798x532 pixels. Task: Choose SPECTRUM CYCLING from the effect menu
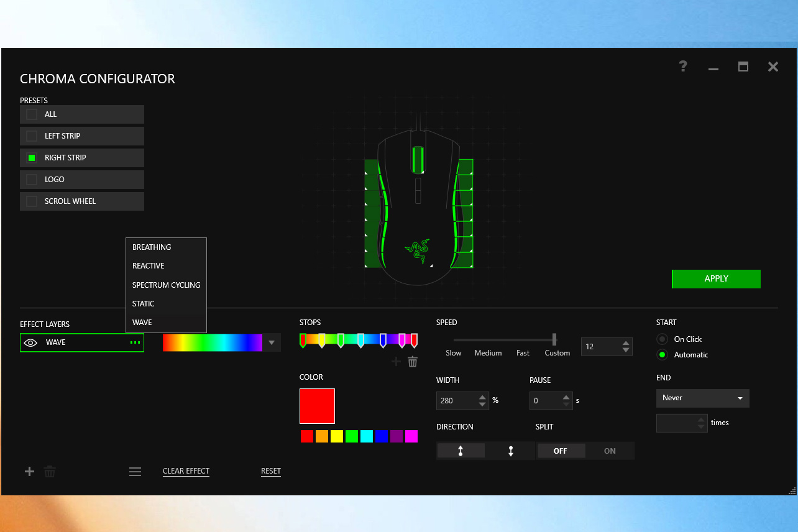[166, 285]
